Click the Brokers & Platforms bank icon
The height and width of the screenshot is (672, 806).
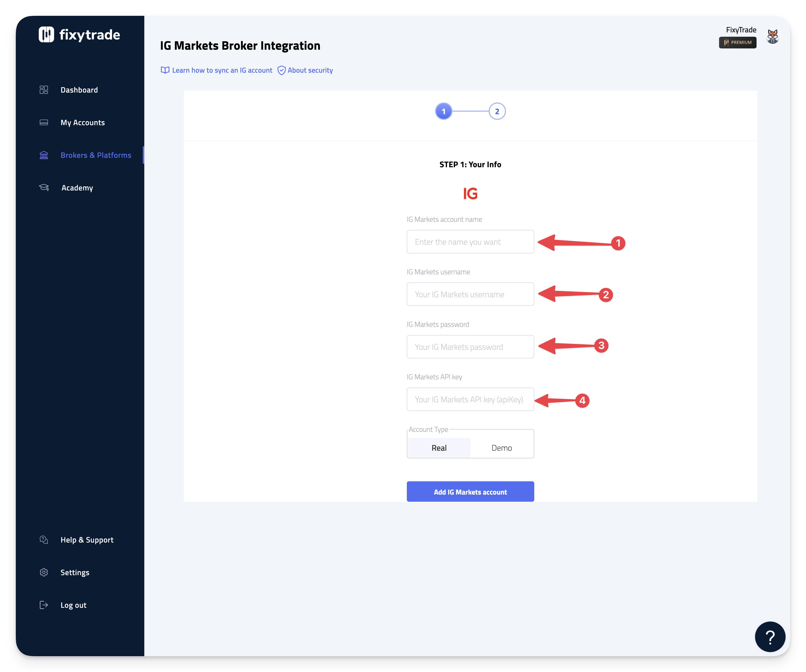(44, 155)
